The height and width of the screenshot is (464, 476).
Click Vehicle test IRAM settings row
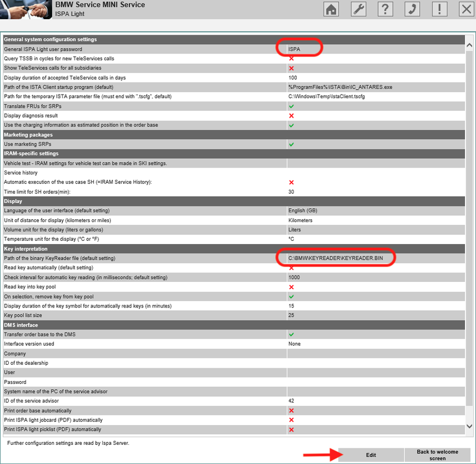[234, 164]
